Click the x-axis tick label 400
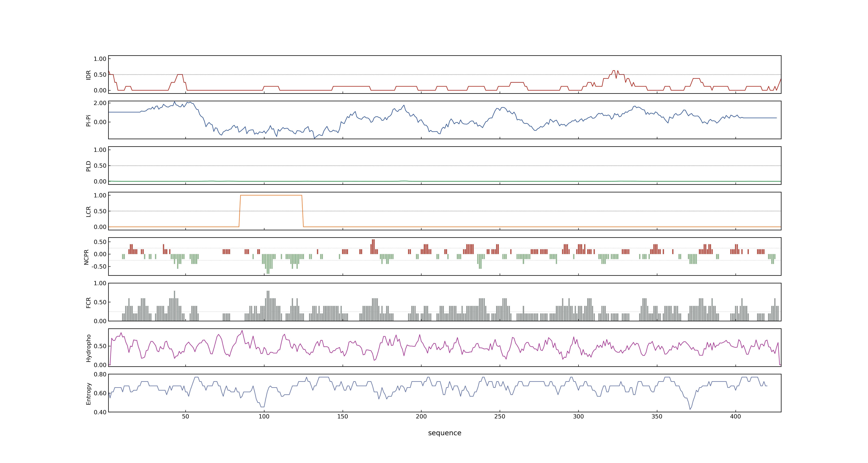868x463 pixels. tap(736, 416)
